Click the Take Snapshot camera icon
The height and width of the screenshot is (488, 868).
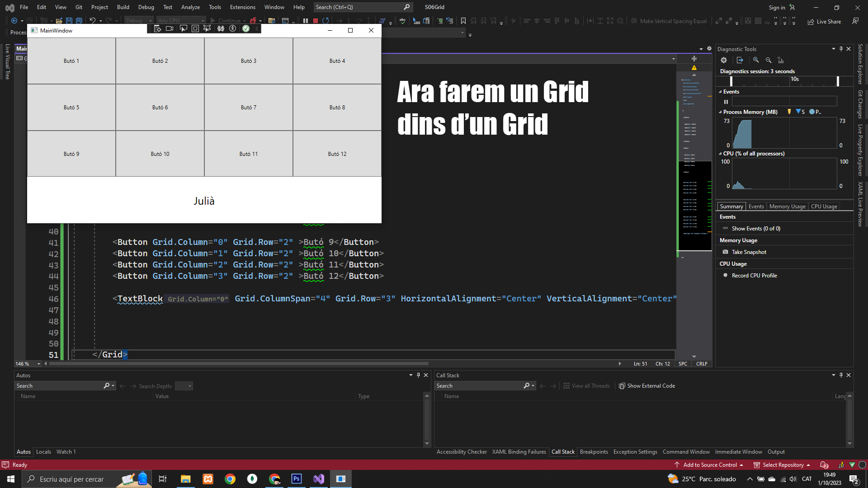[x=726, y=252]
